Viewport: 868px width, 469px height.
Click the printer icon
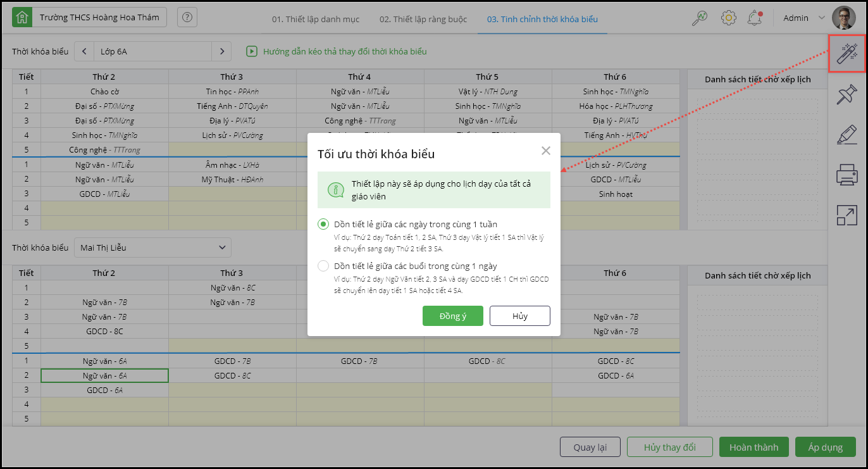[847, 174]
